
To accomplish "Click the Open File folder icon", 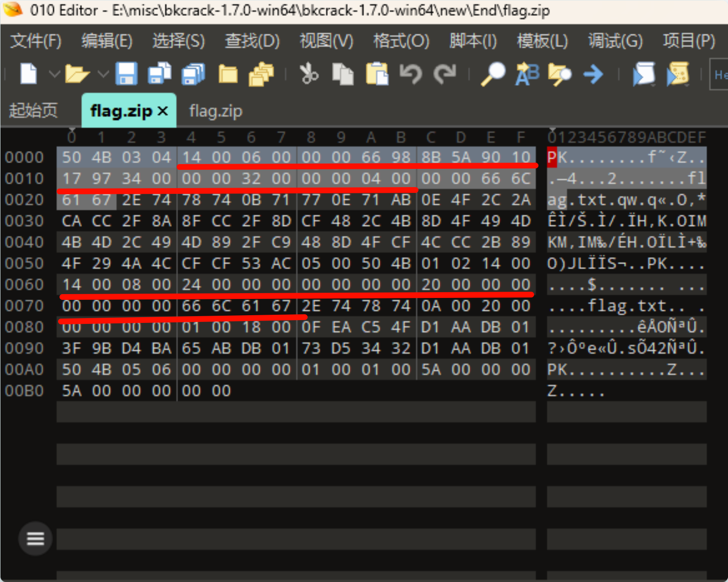I will [x=77, y=74].
